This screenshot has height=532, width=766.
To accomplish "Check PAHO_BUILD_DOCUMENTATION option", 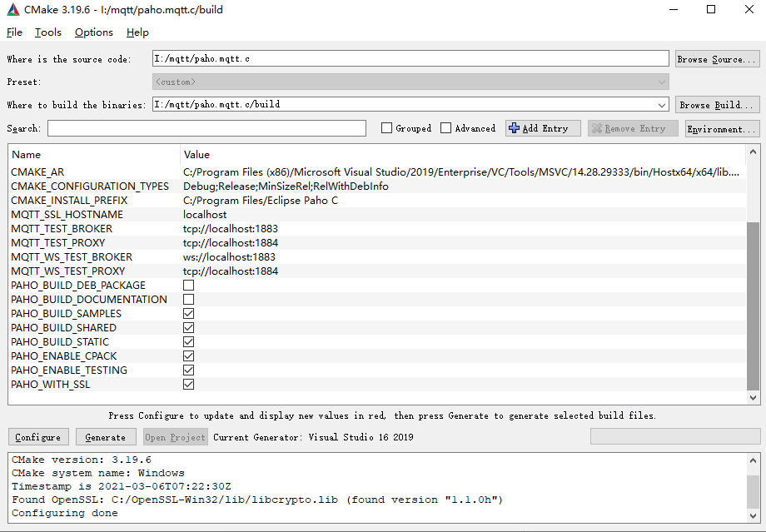I will pos(188,300).
